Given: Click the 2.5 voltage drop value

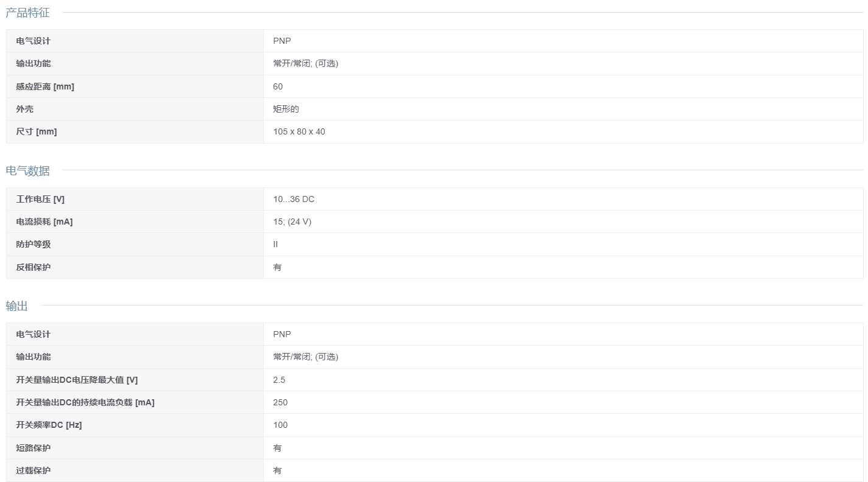Looking at the screenshot, I should [x=279, y=380].
